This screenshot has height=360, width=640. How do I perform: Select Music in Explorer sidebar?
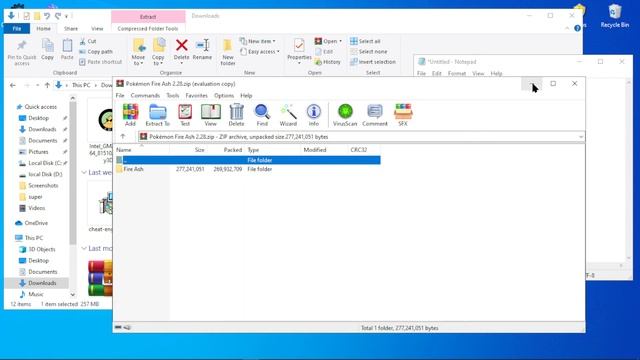pyautogui.click(x=36, y=294)
